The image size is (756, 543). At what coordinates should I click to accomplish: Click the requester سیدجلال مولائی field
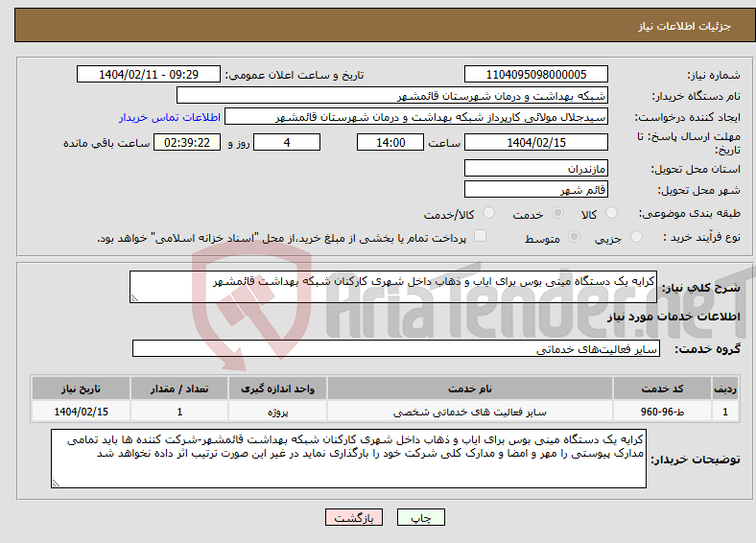click(x=416, y=117)
